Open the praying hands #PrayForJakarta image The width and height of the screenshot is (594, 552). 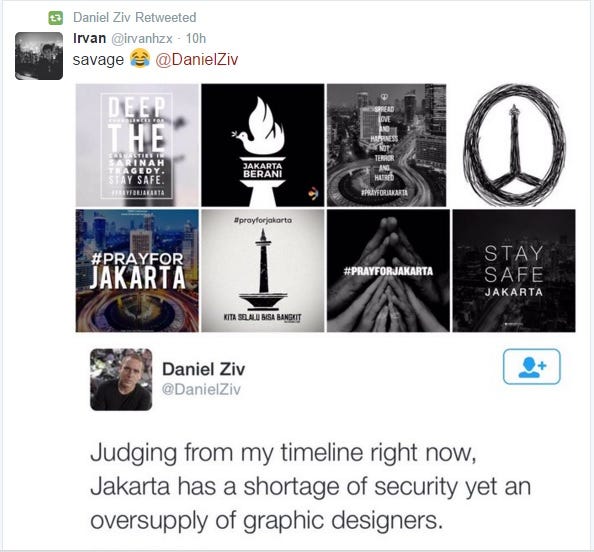(x=388, y=271)
